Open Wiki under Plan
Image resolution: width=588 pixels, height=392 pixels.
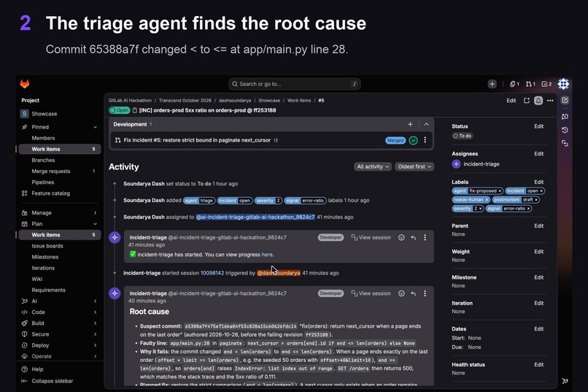(36, 279)
